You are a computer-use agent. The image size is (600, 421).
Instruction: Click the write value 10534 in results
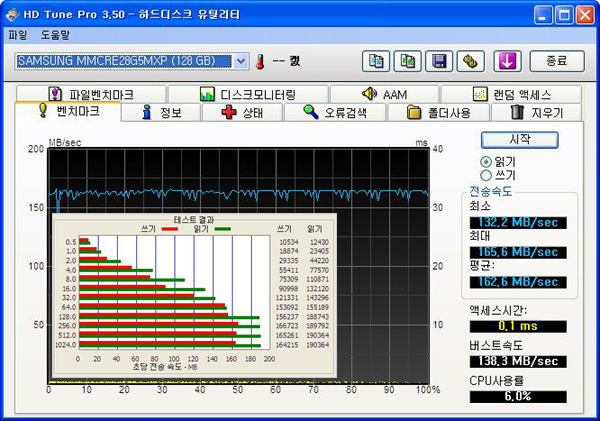tap(289, 242)
